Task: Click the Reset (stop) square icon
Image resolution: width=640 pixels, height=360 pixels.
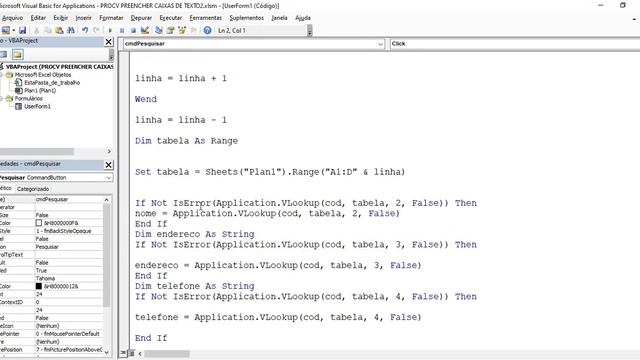Action: click(133, 30)
